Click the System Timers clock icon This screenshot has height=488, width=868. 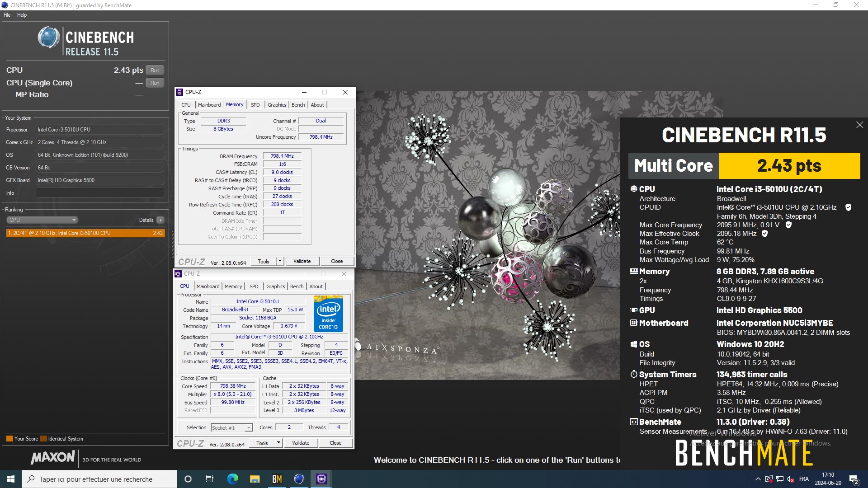(x=634, y=374)
